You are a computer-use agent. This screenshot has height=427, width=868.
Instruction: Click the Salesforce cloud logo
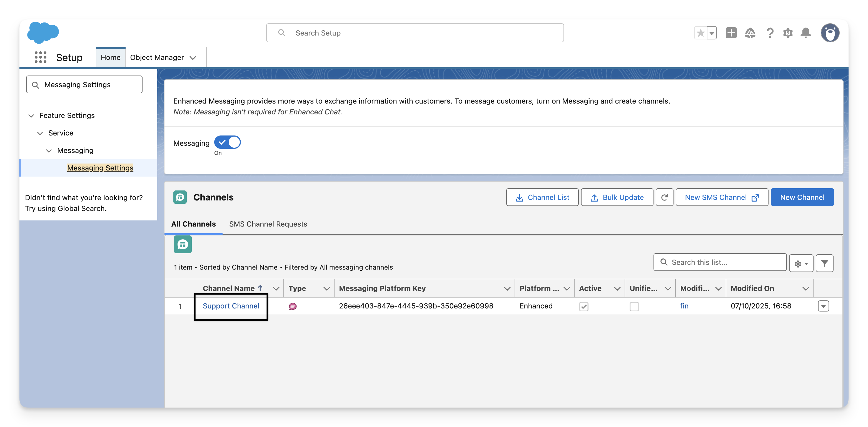point(43,33)
